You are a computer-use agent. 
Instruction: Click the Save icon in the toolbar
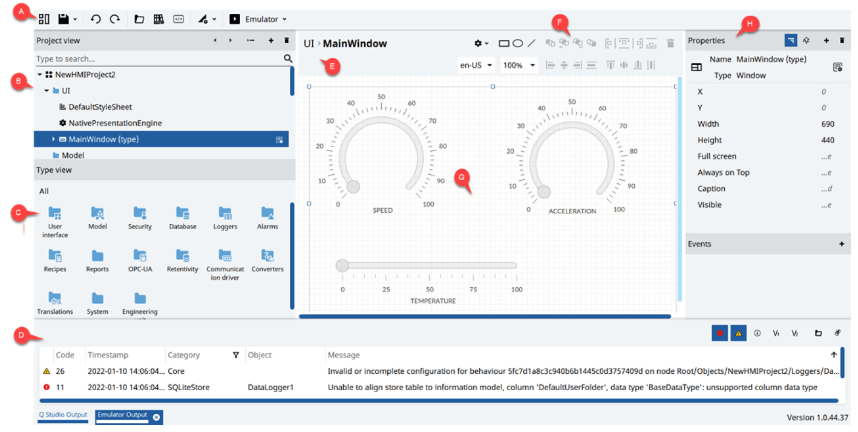tap(64, 19)
